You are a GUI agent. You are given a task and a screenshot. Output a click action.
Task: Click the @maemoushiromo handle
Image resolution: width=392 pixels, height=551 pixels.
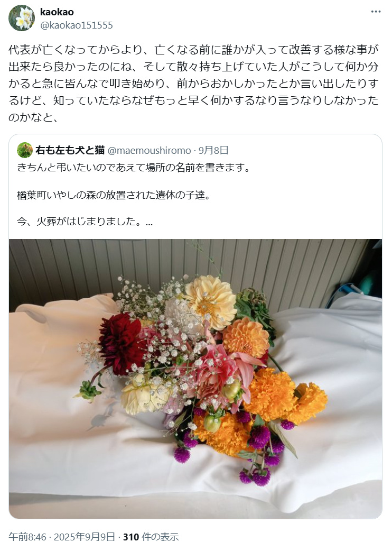point(149,150)
